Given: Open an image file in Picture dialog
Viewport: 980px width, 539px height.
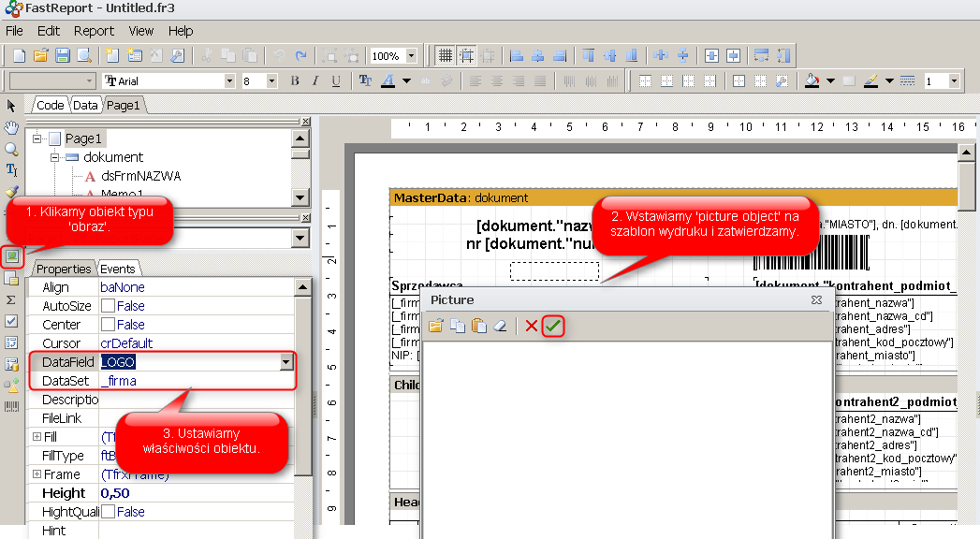Looking at the screenshot, I should [x=435, y=326].
